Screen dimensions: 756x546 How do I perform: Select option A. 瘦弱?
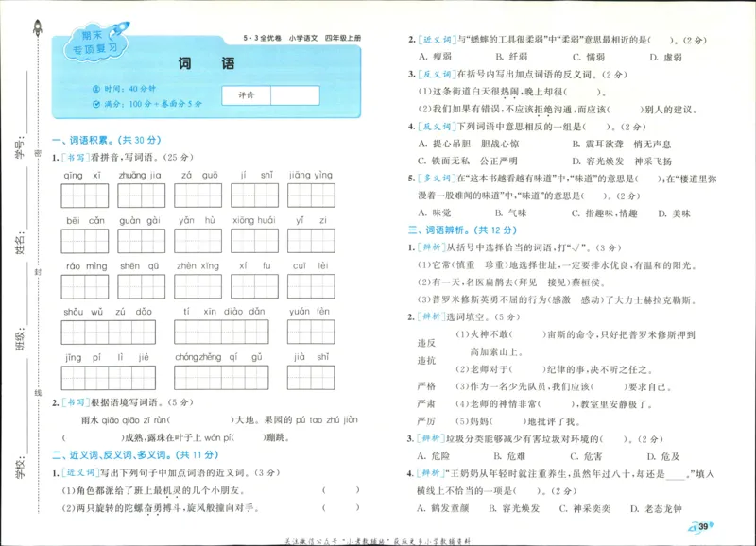coord(435,57)
